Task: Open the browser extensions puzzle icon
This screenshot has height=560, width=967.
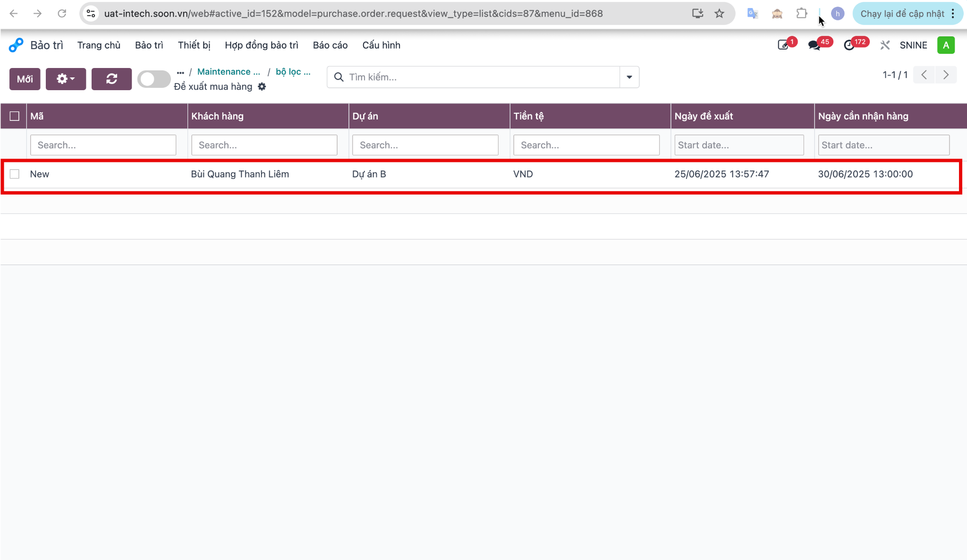Action: click(801, 14)
